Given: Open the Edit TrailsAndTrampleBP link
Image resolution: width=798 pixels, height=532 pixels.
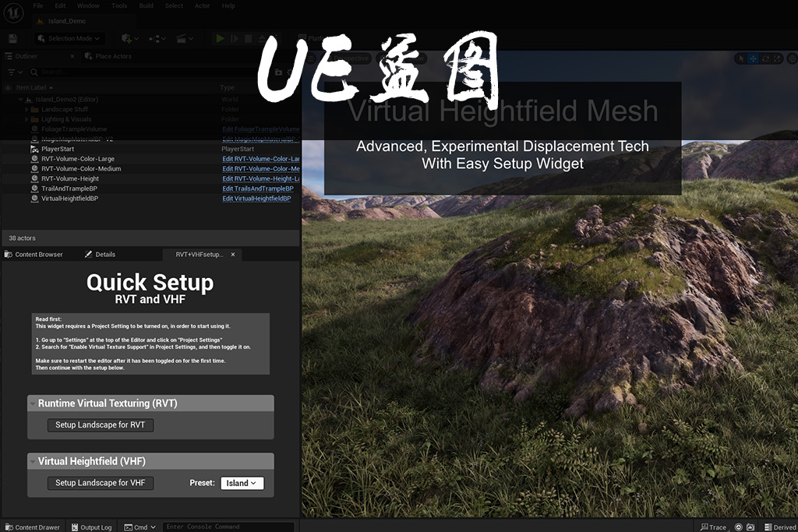Looking at the screenshot, I should point(258,188).
